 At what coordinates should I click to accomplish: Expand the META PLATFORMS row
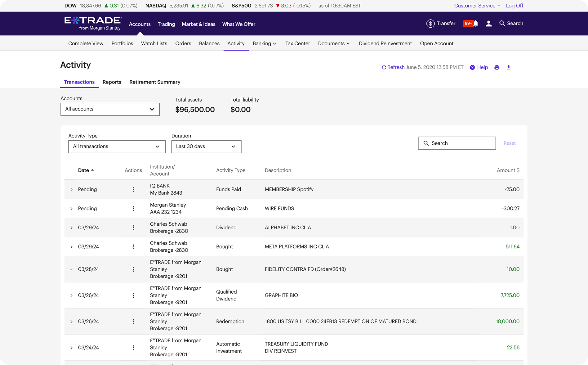pos(71,247)
